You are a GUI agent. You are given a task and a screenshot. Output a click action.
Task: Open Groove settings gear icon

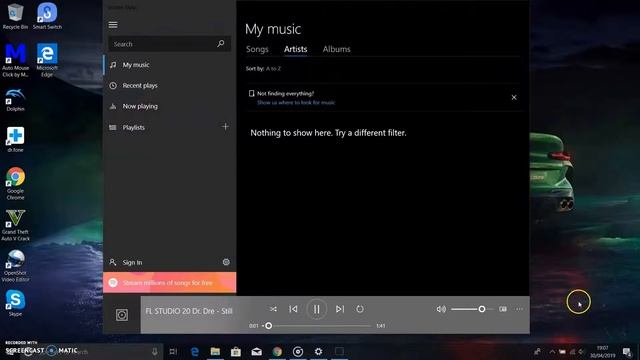coord(226,262)
